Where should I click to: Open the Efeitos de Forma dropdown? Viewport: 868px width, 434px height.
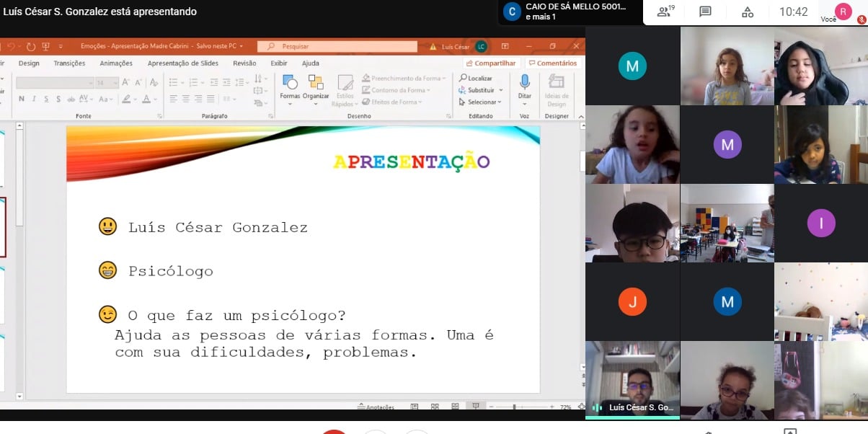coord(394,102)
